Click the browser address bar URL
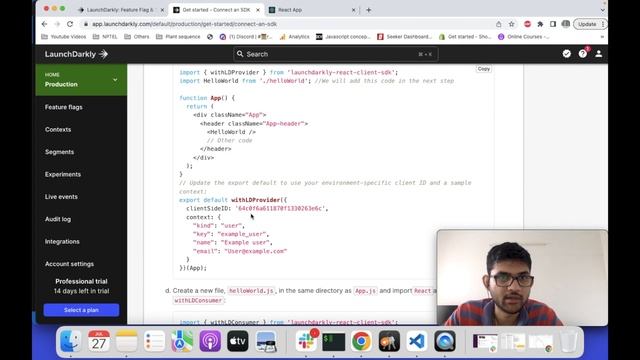 coord(184,24)
